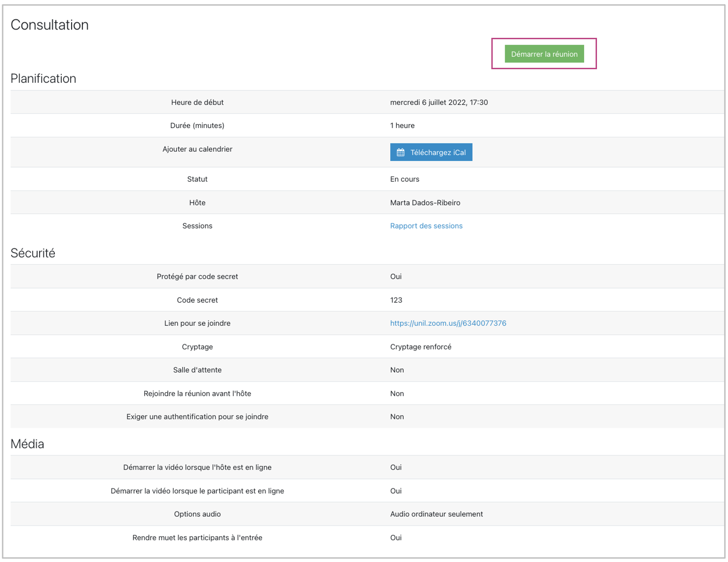Download the iCal file via Téléchargez iCal
Image resolution: width=728 pixels, height=562 pixels.
pos(437,152)
